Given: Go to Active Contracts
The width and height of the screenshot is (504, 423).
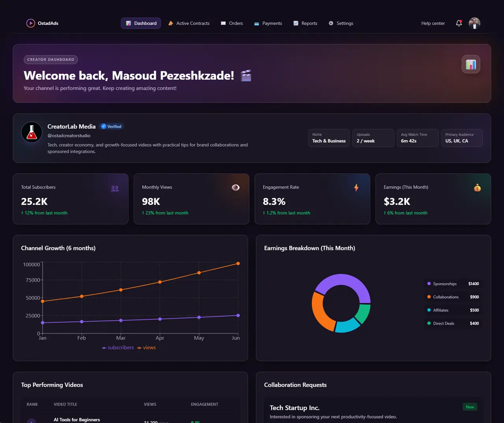Looking at the screenshot, I should pos(189,23).
